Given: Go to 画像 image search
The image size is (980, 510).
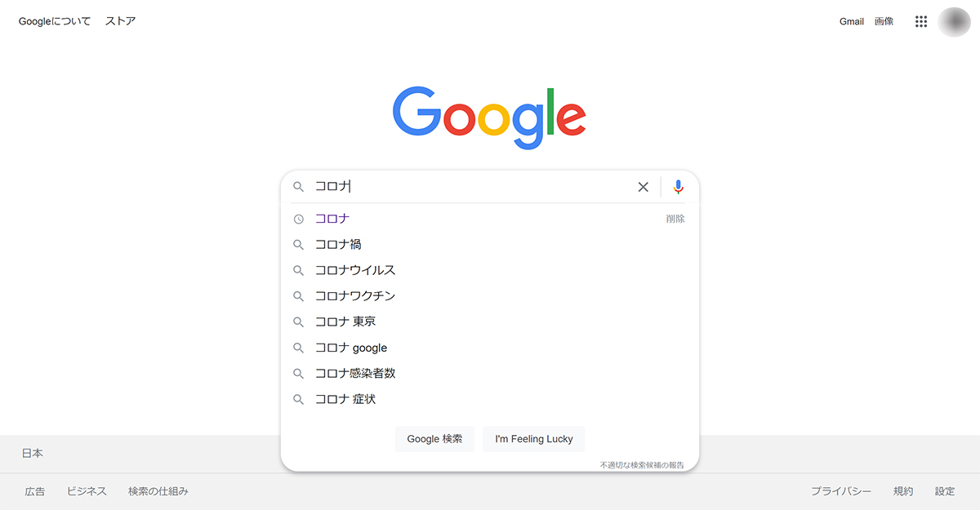Looking at the screenshot, I should tap(884, 22).
